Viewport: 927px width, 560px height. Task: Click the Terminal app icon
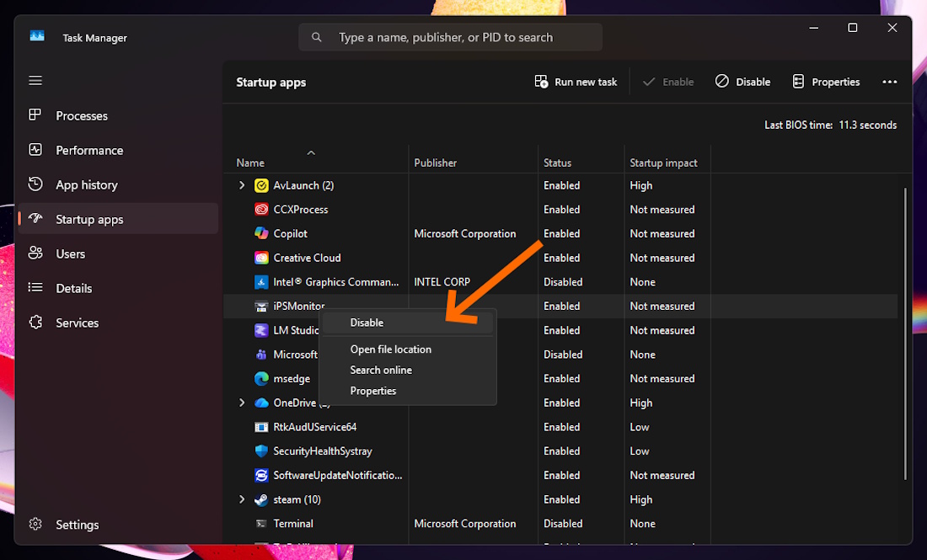click(x=261, y=524)
